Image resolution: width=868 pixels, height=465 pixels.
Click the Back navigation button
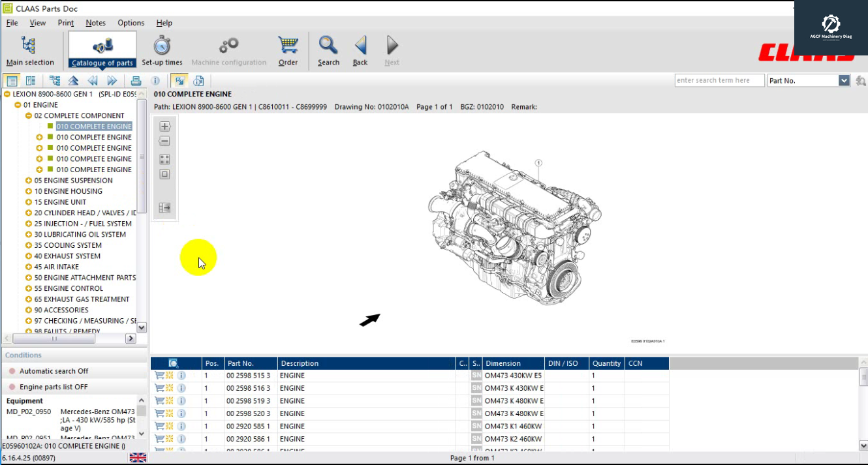click(x=360, y=46)
